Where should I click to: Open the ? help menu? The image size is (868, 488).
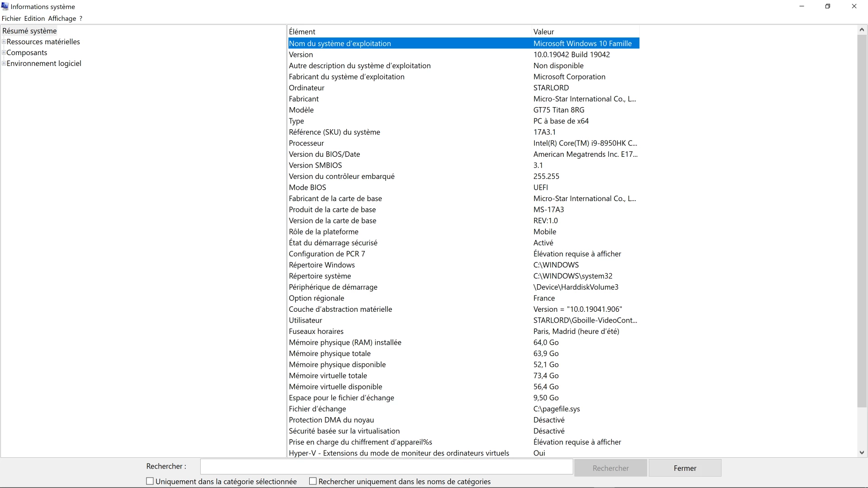click(81, 19)
